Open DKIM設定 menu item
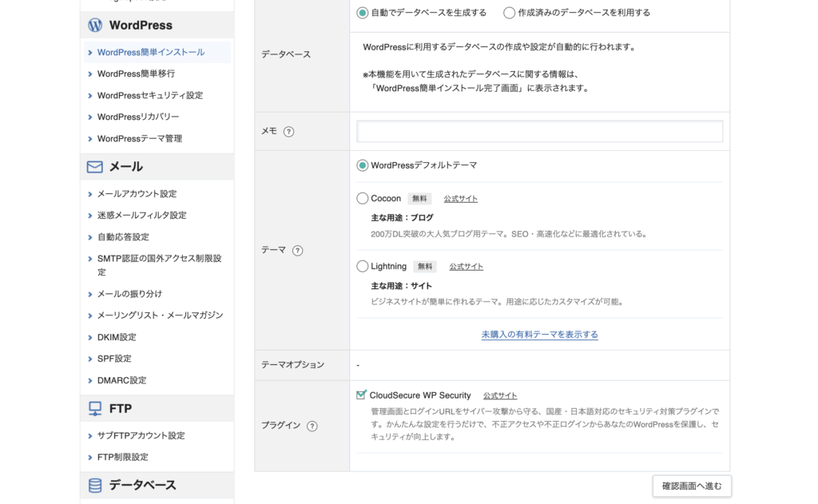Image resolution: width=818 pixels, height=504 pixels. click(x=117, y=337)
